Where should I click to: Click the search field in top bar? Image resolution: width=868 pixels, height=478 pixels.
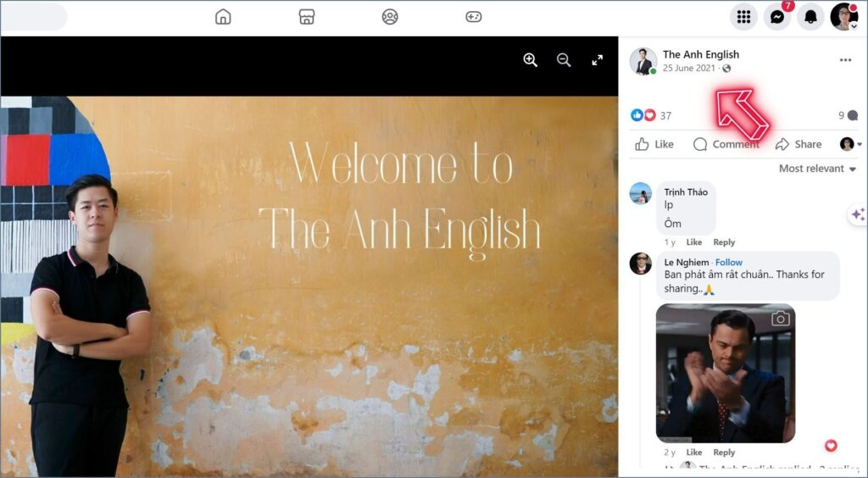[33, 17]
